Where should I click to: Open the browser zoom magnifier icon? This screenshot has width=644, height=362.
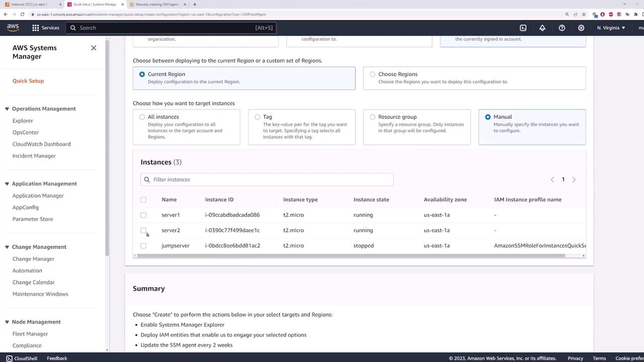click(x=567, y=14)
